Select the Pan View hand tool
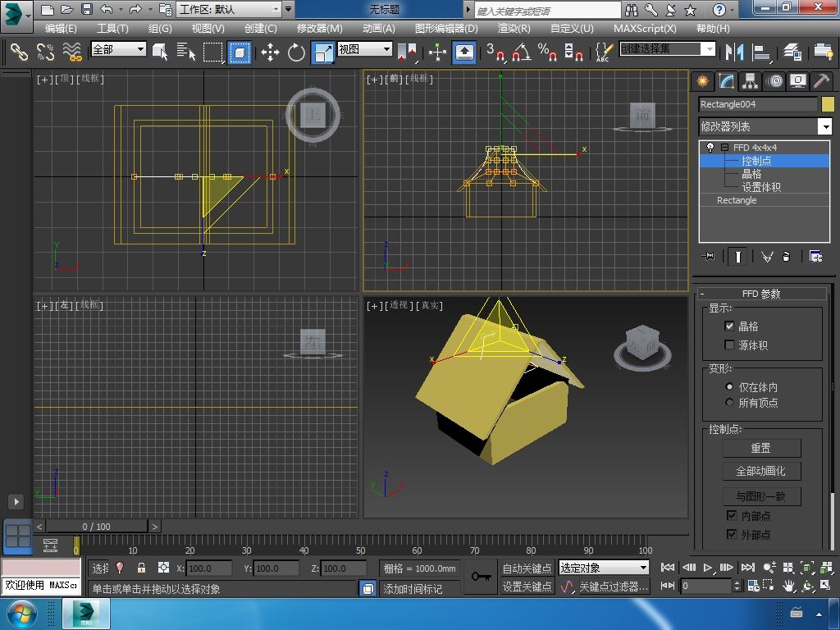This screenshot has height=630, width=840. [788, 586]
